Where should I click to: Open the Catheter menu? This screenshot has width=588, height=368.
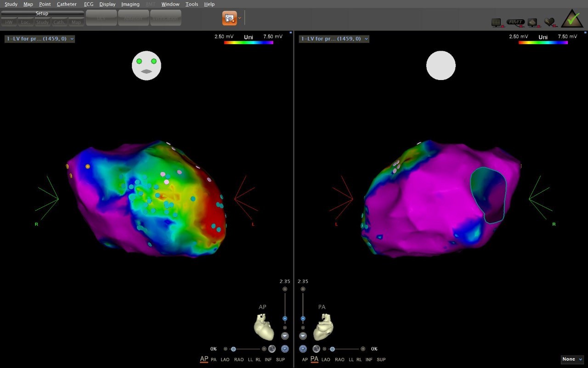pos(67,4)
